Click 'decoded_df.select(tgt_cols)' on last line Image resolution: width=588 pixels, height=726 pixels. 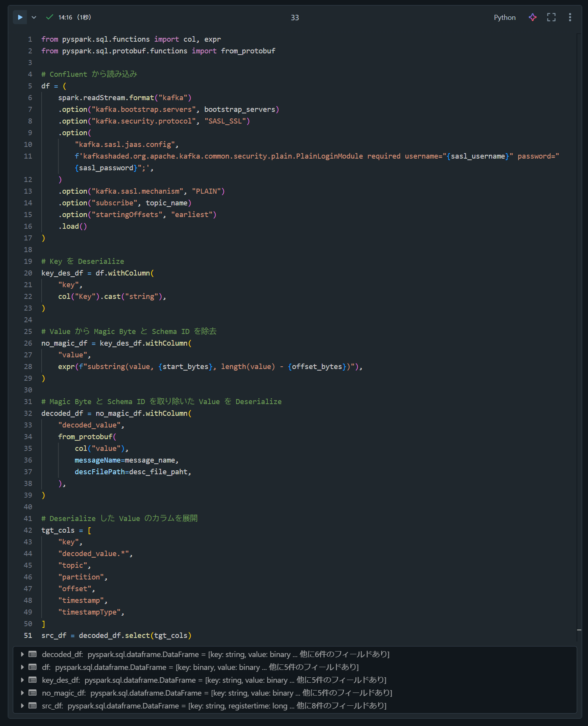(135, 635)
